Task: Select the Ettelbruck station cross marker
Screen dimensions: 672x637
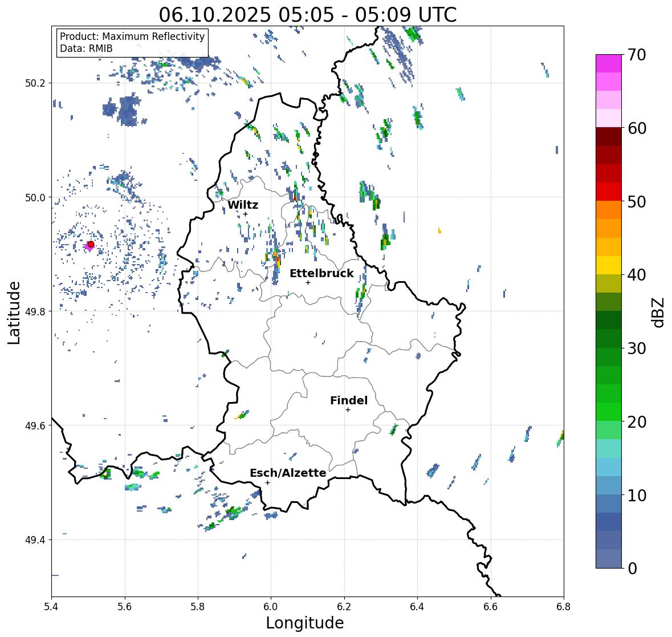Action: (308, 282)
